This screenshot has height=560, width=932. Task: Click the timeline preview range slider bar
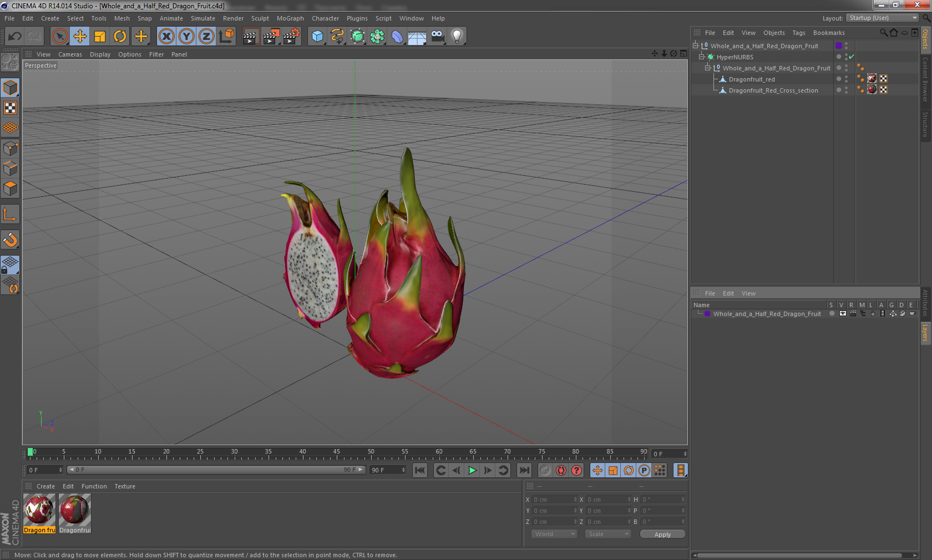[x=216, y=470]
